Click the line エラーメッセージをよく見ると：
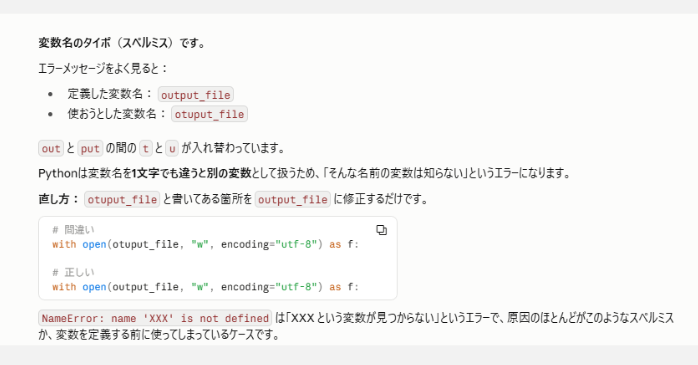This screenshot has height=365, width=698. [103, 69]
